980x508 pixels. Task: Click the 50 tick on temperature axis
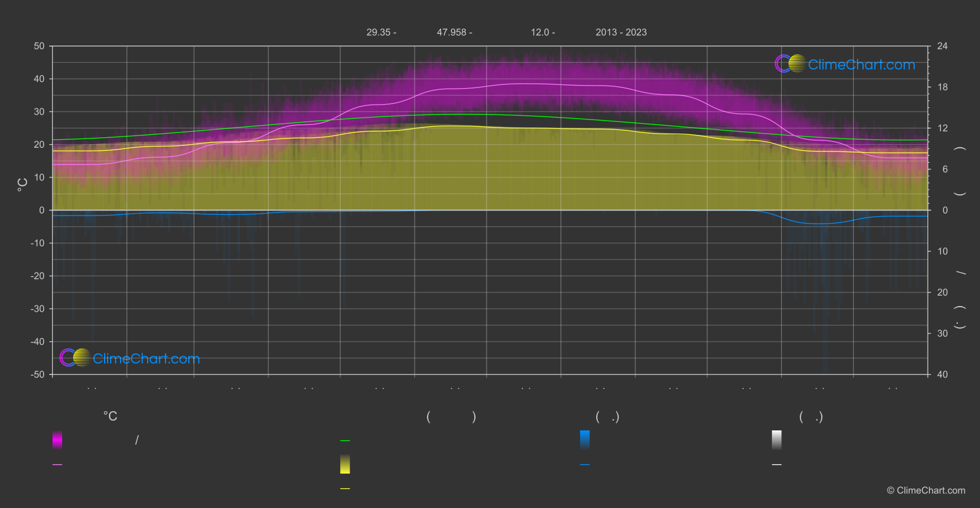pos(39,46)
